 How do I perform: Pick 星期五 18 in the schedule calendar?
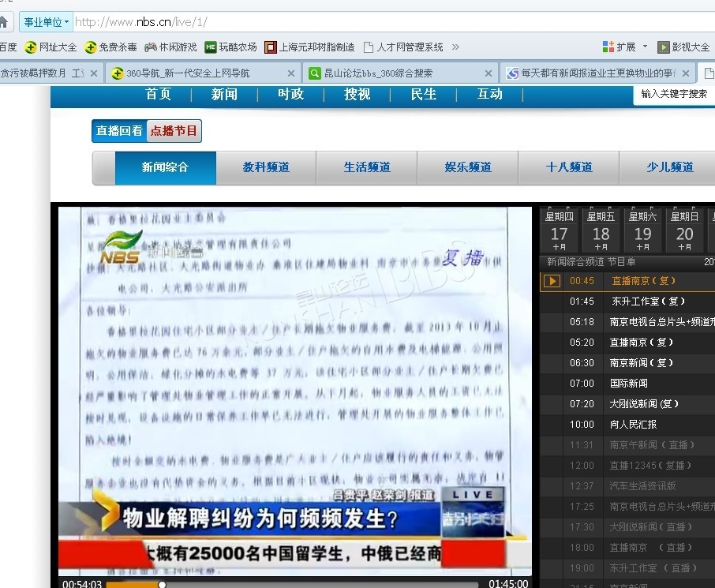(x=601, y=230)
